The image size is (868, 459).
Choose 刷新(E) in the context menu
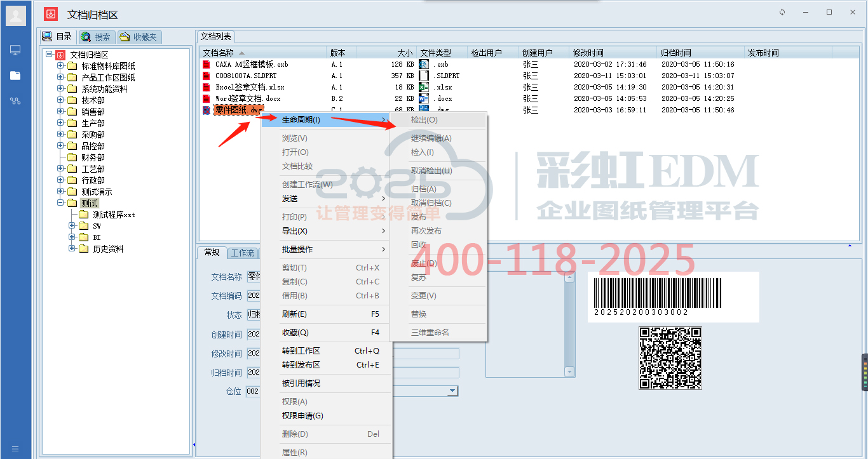pos(325,314)
